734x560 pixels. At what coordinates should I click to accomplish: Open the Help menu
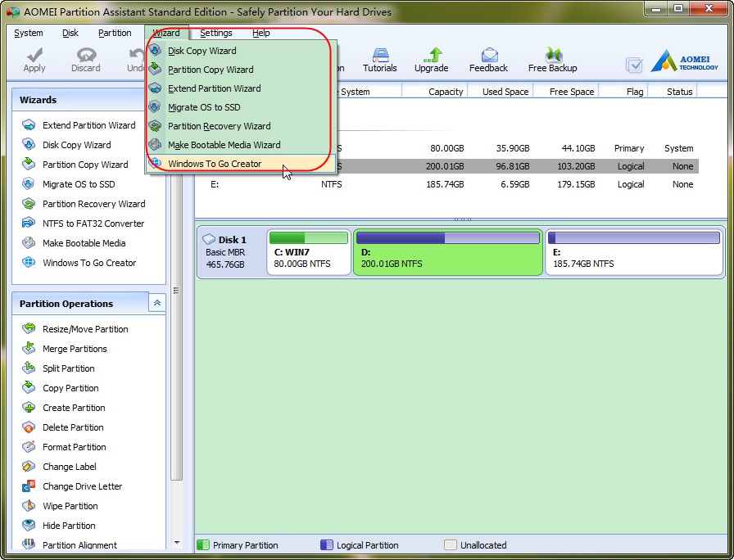(261, 33)
